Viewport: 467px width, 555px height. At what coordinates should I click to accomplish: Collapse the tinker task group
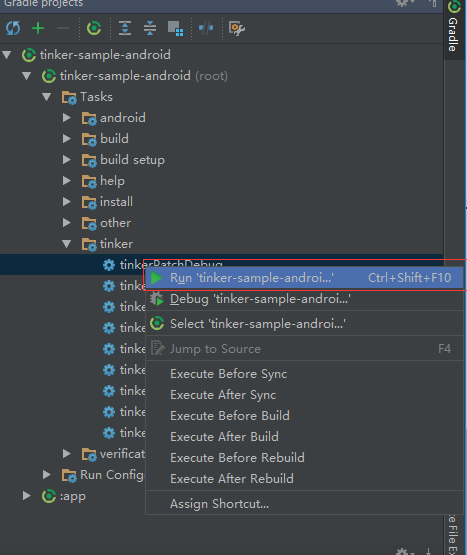click(67, 244)
